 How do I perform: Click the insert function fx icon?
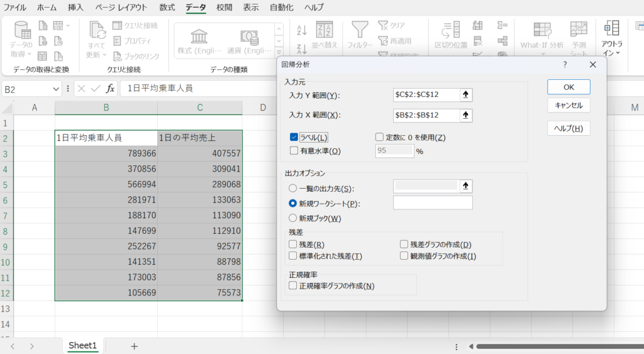pos(110,89)
